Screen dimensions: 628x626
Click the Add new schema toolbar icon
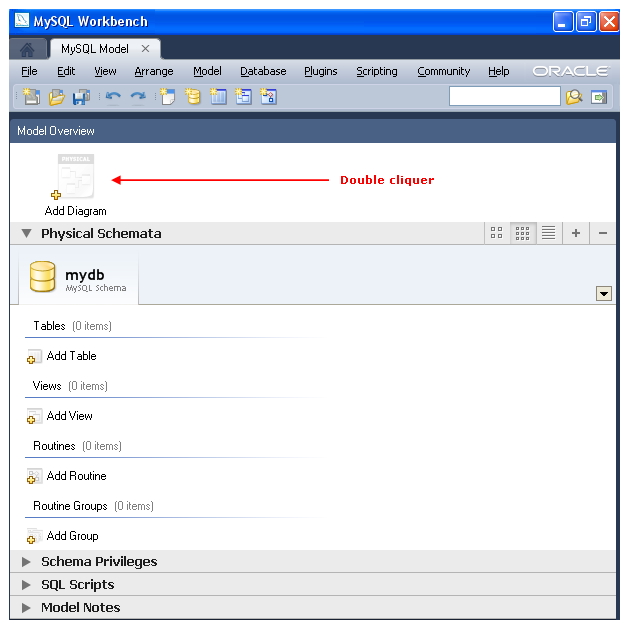coord(193,97)
